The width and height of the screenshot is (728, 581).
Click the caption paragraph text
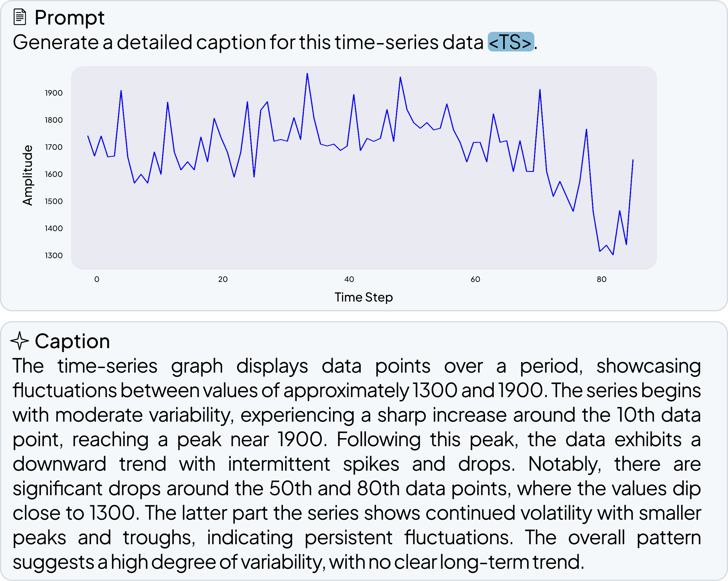(x=356, y=464)
